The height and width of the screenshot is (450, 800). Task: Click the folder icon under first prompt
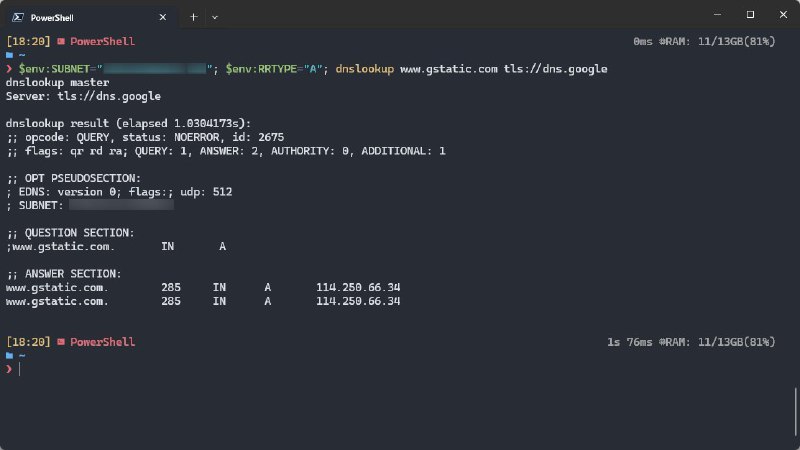tap(10, 55)
